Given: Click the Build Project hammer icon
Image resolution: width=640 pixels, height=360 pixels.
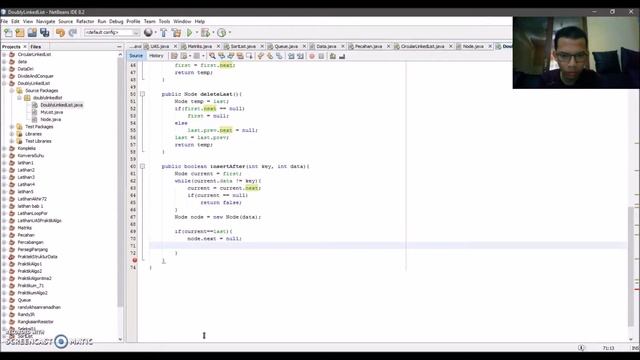Looking at the screenshot, I should coord(164,33).
